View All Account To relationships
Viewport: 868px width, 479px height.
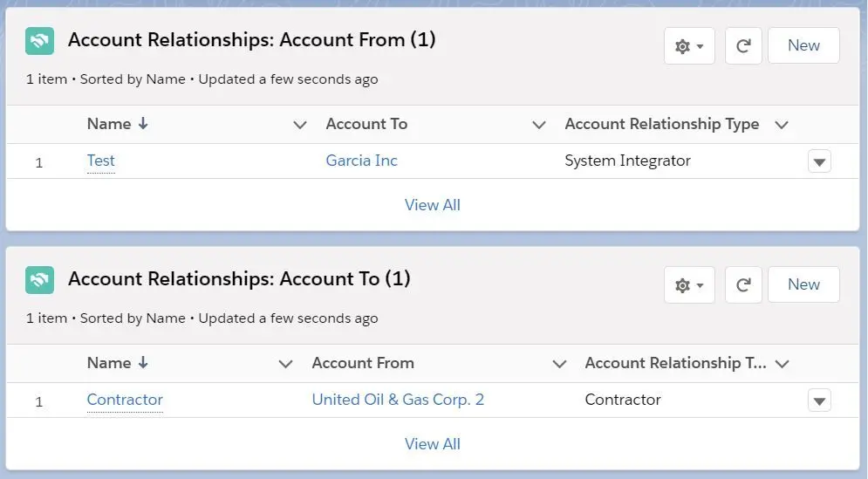pyautogui.click(x=433, y=444)
